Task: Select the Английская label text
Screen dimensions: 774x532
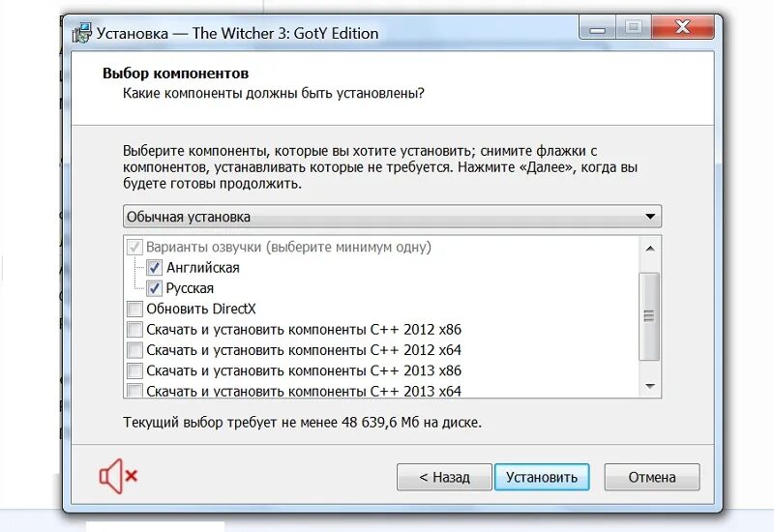Action: [203, 268]
